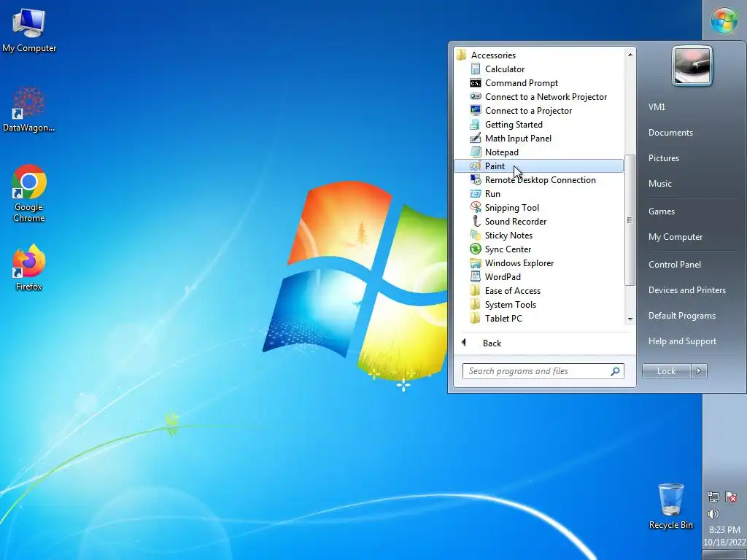Click the Action Center flag tray icon
The width and height of the screenshot is (747, 560).
click(x=731, y=497)
